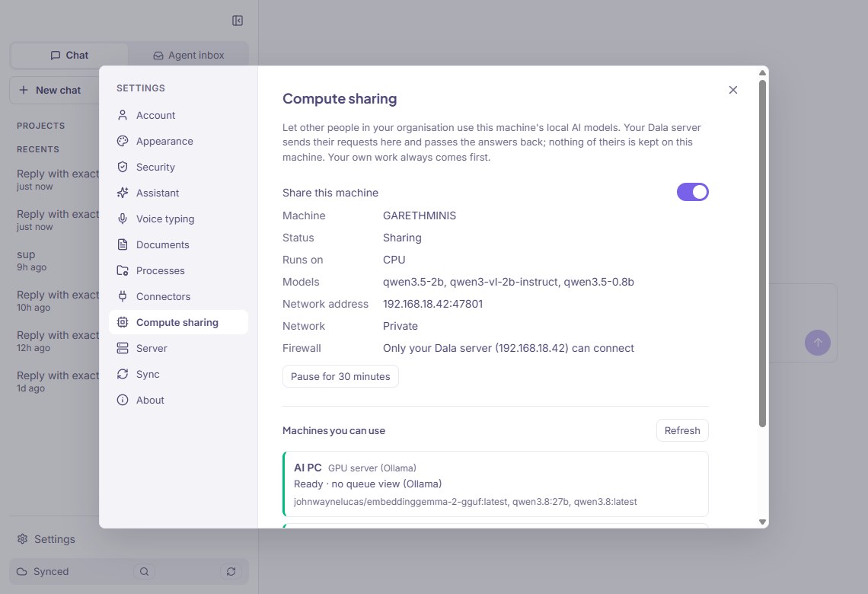Open recent chat from 10h ago
Image resolution: width=868 pixels, height=594 pixels.
(56, 301)
